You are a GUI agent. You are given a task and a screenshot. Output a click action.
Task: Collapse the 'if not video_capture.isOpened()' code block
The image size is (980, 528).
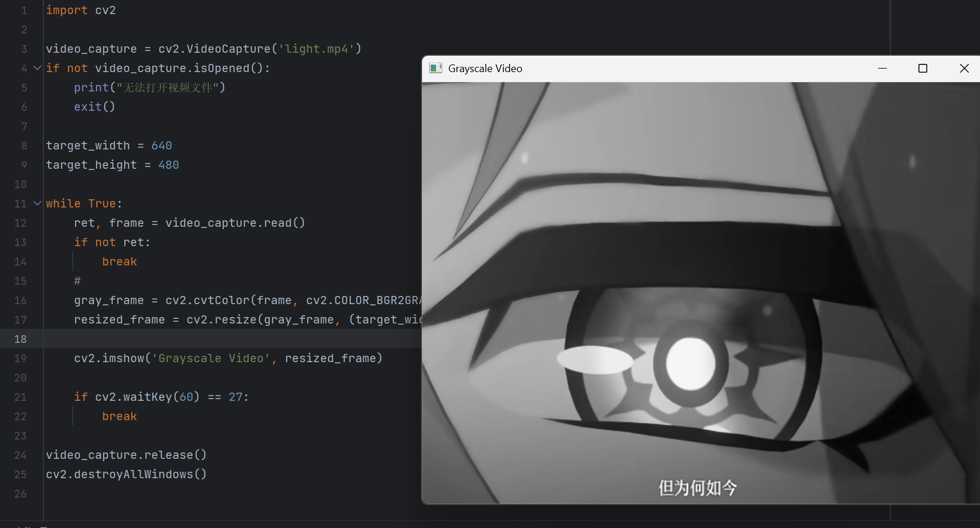click(38, 68)
